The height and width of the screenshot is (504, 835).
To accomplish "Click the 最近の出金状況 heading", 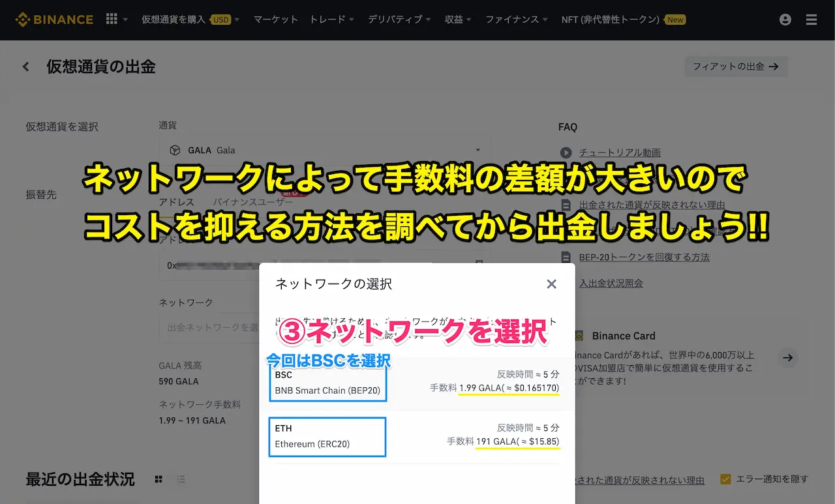I will [x=80, y=479].
